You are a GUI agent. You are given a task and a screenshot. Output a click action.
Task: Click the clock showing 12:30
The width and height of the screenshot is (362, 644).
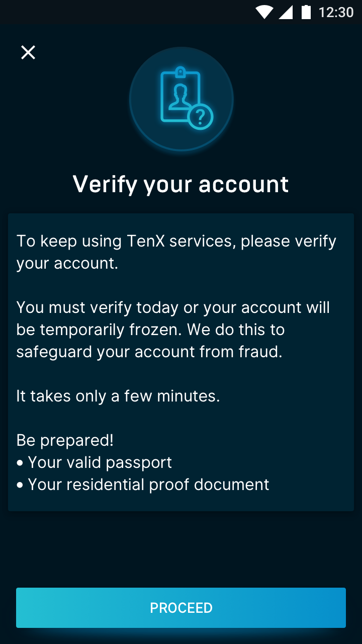[x=336, y=12]
